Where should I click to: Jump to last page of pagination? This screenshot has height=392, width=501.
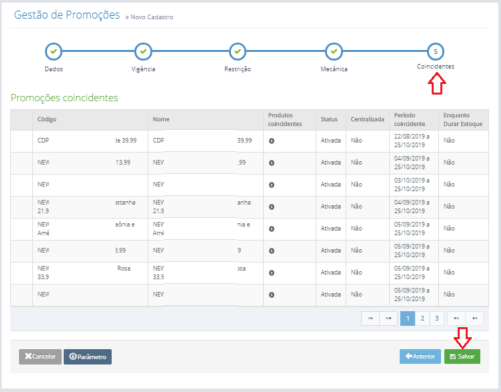[475, 318]
